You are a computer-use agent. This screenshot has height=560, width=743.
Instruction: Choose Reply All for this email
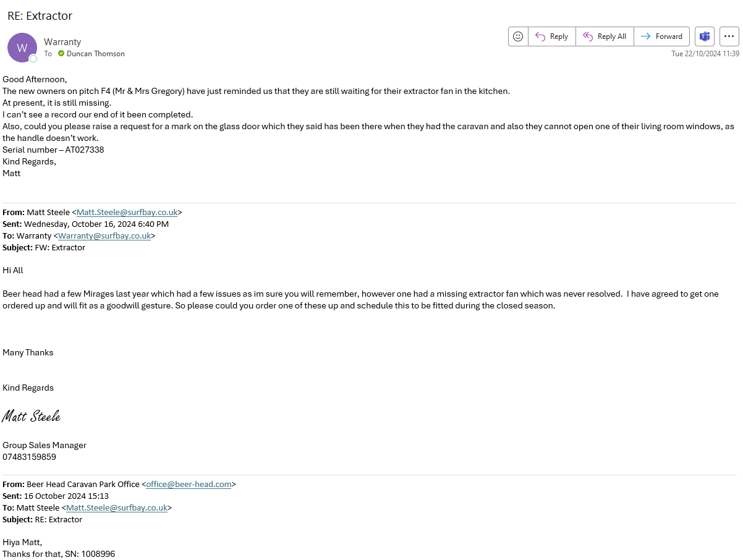(605, 36)
